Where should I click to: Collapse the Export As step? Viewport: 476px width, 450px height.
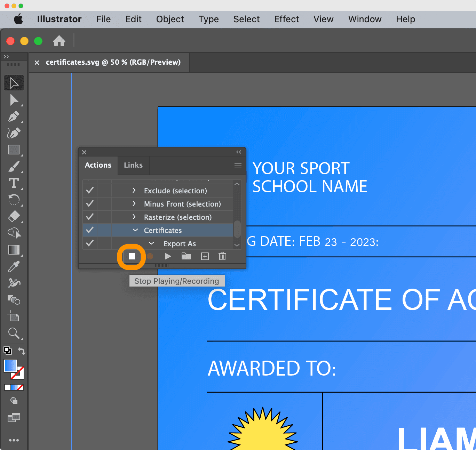[151, 243]
